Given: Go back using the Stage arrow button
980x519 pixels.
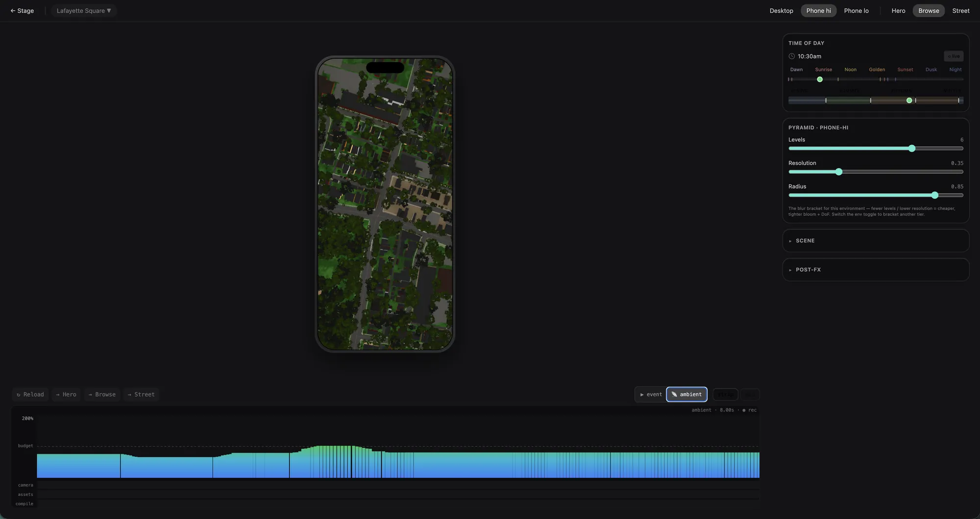Looking at the screenshot, I should [22, 11].
